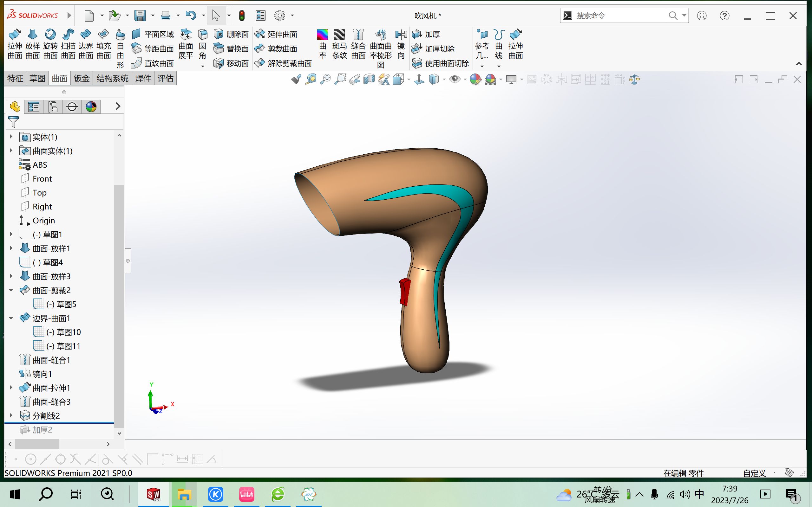
Task: Open the Knit Surface (缝合曲面) tool
Action: (x=358, y=44)
